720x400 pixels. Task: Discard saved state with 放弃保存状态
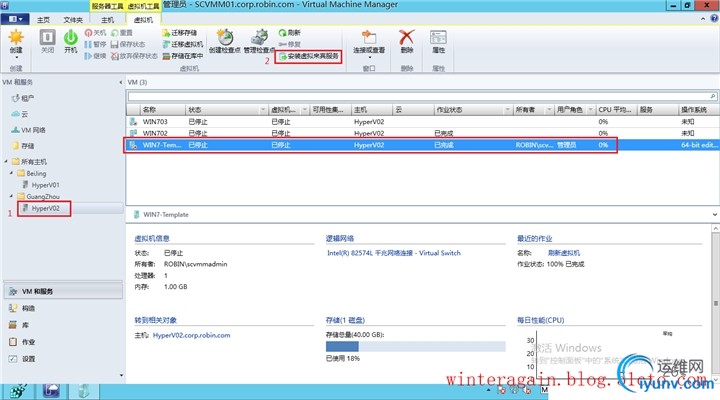coord(134,56)
